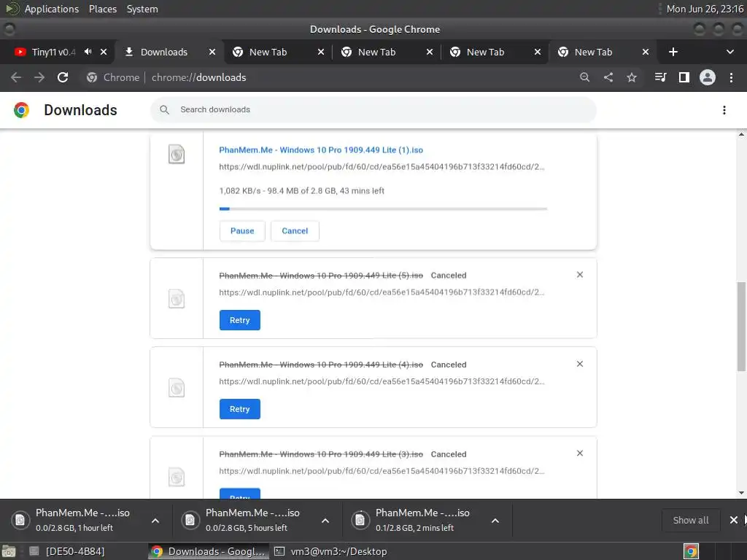Screen dimensions: 747x560
Task: Click the page vertical scrollbar thumb
Action: click(x=741, y=326)
